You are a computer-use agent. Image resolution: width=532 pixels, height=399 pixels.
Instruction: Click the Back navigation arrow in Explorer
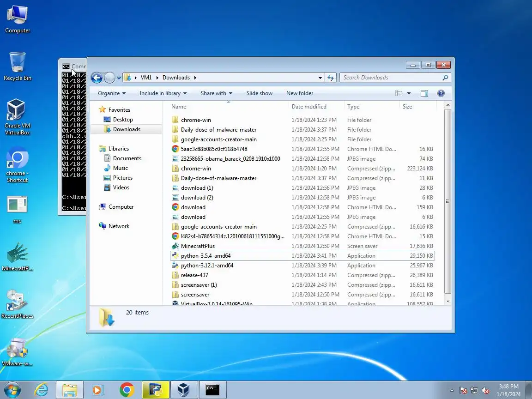(97, 78)
